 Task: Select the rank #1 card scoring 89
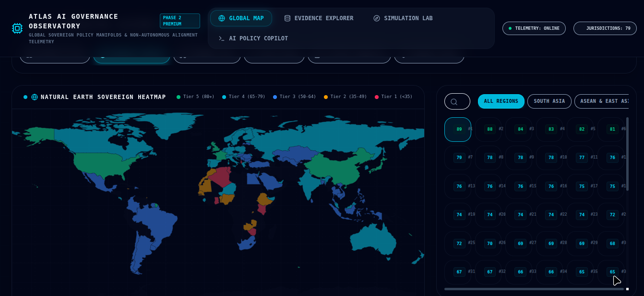click(x=458, y=129)
